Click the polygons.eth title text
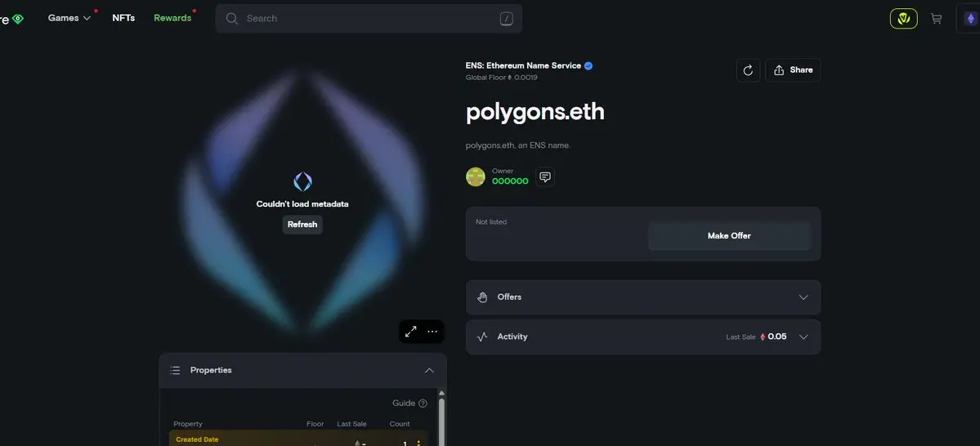The width and height of the screenshot is (980, 446). click(x=535, y=112)
